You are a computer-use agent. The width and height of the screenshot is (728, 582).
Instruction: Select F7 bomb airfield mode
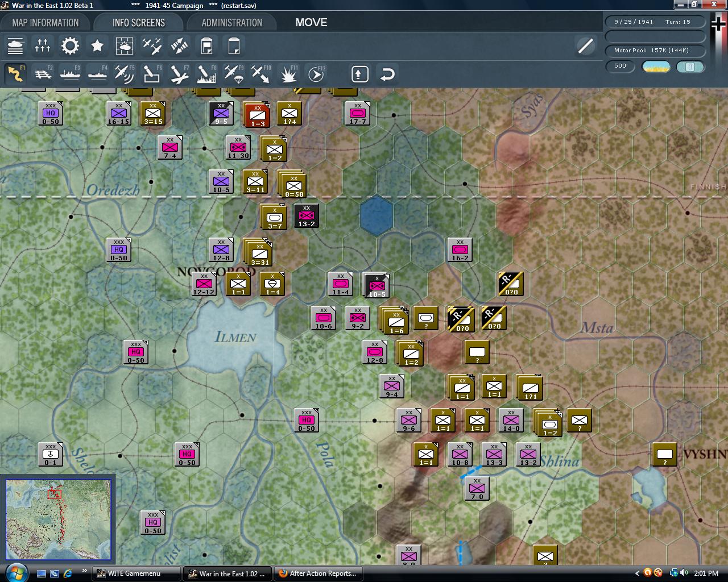pos(179,73)
